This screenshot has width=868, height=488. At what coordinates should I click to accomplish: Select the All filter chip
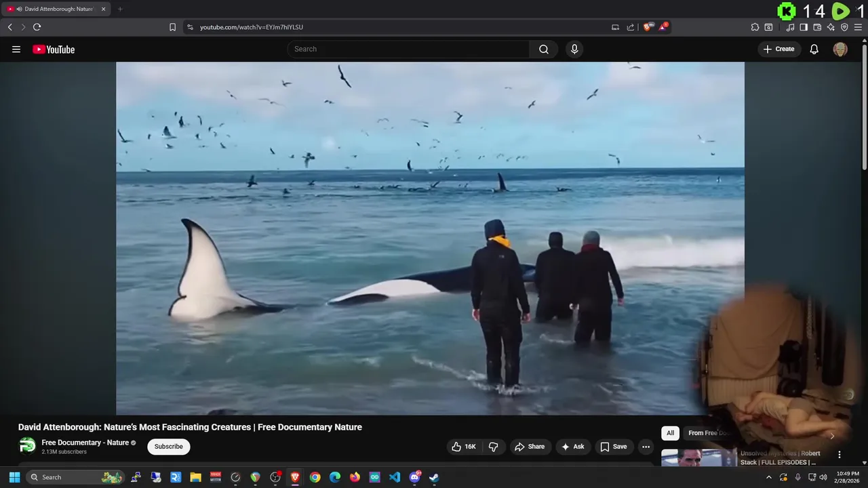pos(670,433)
